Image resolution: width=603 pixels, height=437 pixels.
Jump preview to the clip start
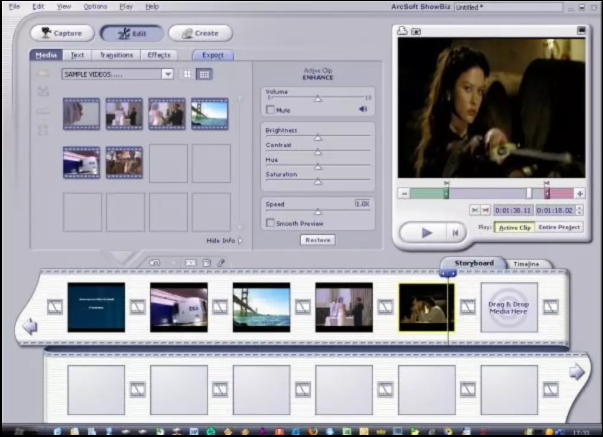pos(456,232)
